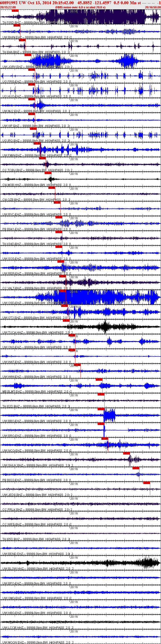Click the large burst on UW BBO waveform
The height and width of the screenshot is (644, 161).
(x=109, y=415)
